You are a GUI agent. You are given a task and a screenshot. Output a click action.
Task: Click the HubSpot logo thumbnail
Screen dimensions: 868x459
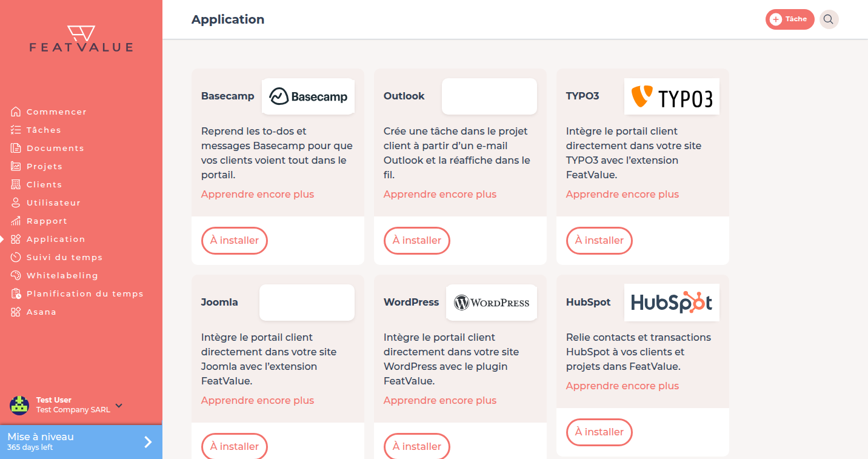pyautogui.click(x=672, y=303)
